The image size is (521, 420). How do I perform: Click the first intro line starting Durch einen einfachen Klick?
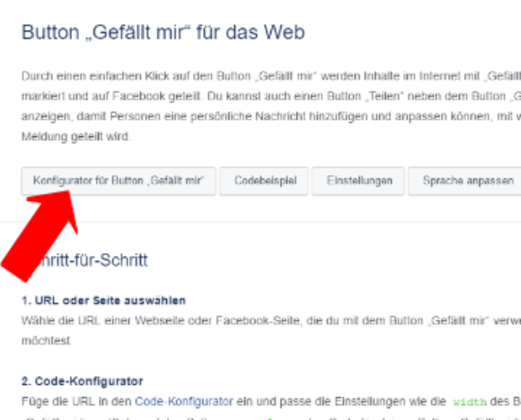coord(271,76)
